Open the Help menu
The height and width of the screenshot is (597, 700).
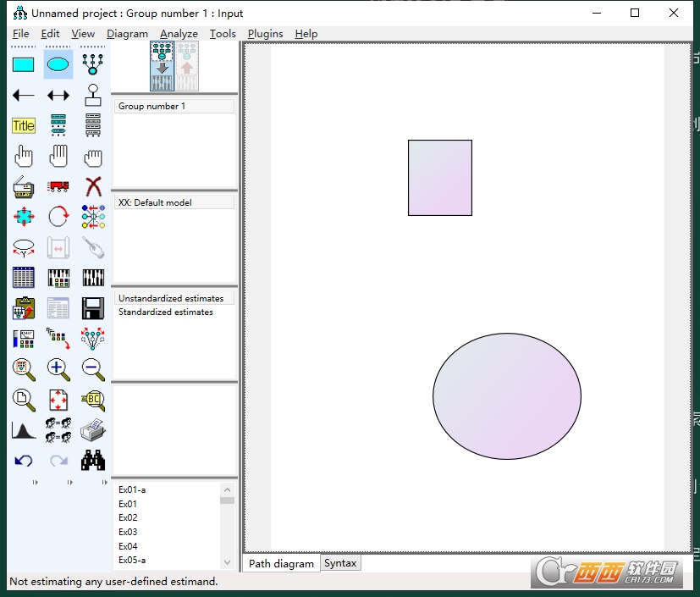coord(306,34)
